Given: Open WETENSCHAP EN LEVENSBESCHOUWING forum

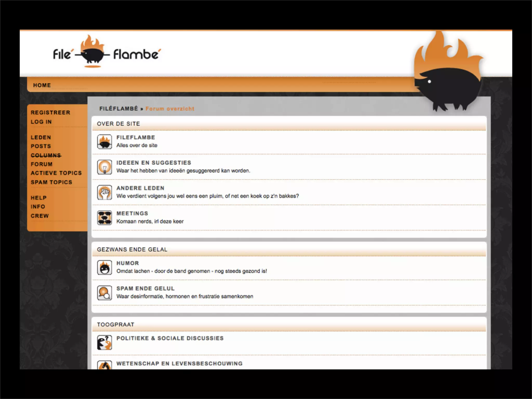Looking at the screenshot, I should pyautogui.click(x=179, y=363).
